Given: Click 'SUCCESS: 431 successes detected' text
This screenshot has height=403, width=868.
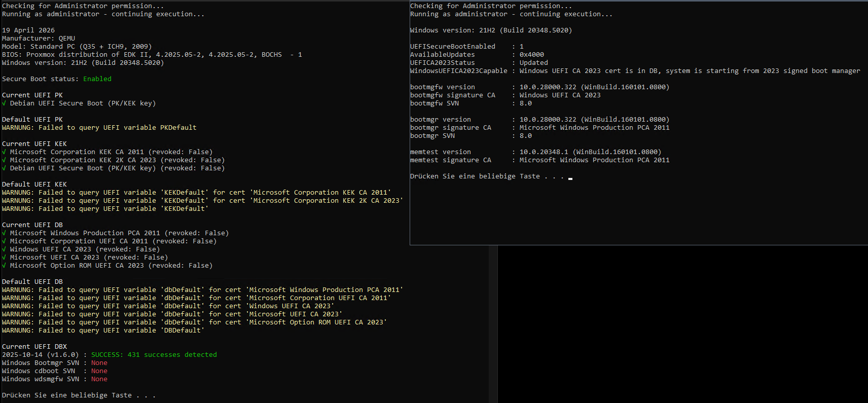Looking at the screenshot, I should 154,355.
